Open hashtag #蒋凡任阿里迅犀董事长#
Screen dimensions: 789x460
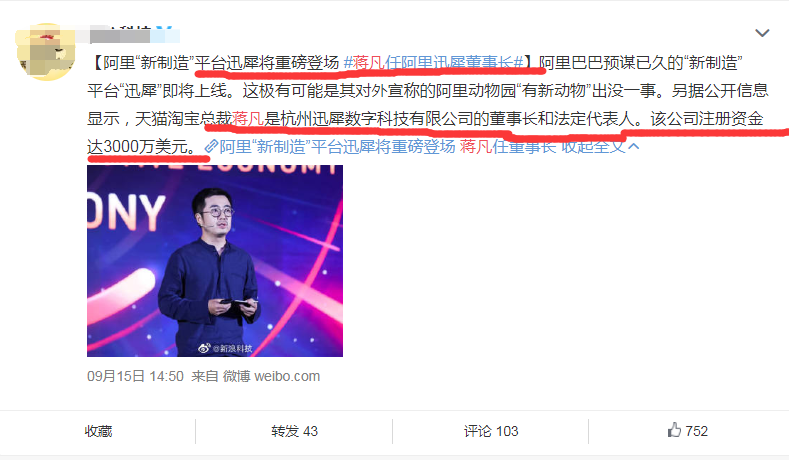pyautogui.click(x=433, y=63)
